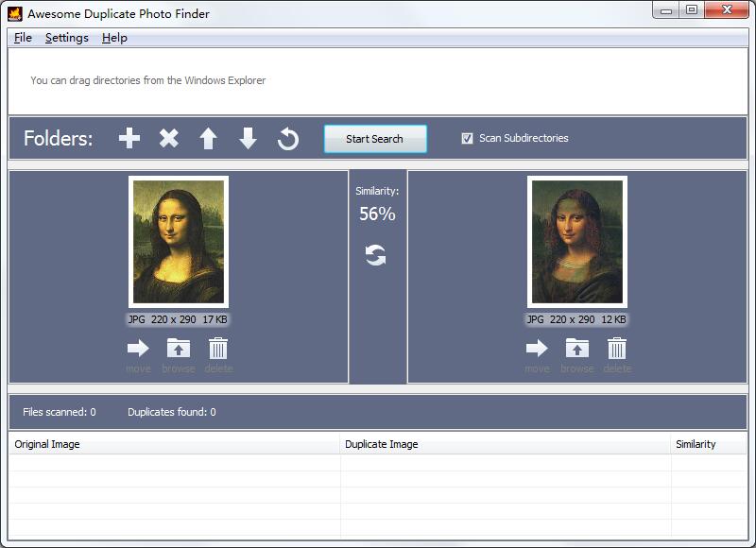756x548 pixels.
Task: Sort by the Similarity column header
Action: [708, 444]
